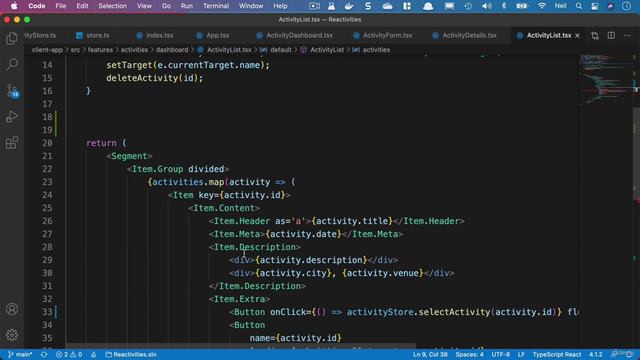Click TypeScript version '4.1.2' in status bar

click(x=596, y=354)
